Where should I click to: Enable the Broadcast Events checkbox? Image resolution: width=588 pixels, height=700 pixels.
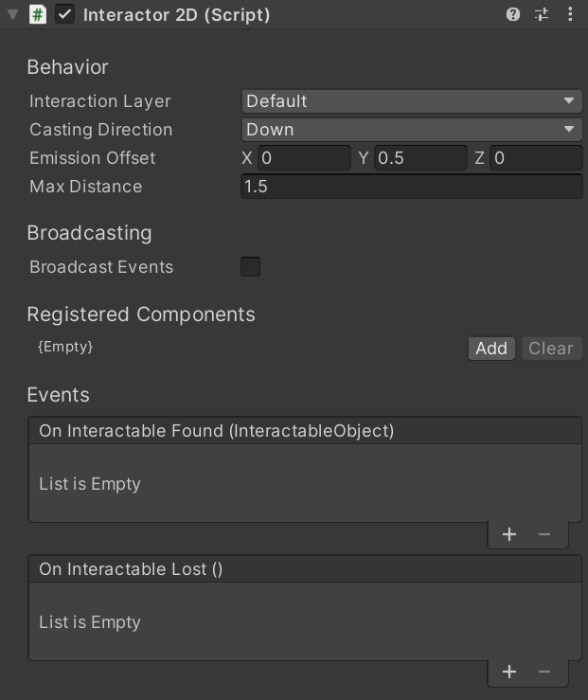(x=251, y=267)
